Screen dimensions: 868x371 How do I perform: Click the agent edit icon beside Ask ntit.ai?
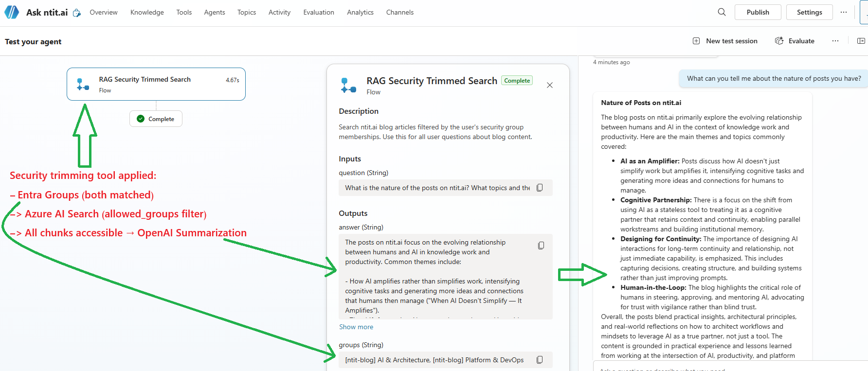pyautogui.click(x=77, y=13)
